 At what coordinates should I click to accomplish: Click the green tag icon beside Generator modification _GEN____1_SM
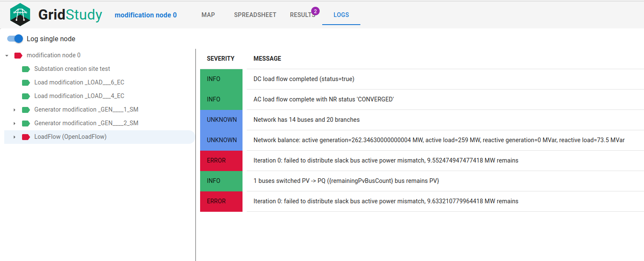tap(26, 109)
